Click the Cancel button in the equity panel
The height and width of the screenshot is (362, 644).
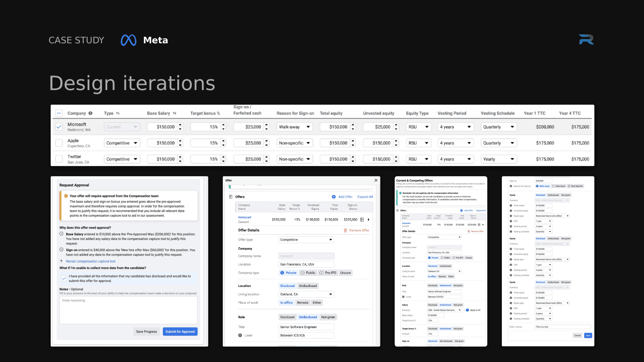577,335
